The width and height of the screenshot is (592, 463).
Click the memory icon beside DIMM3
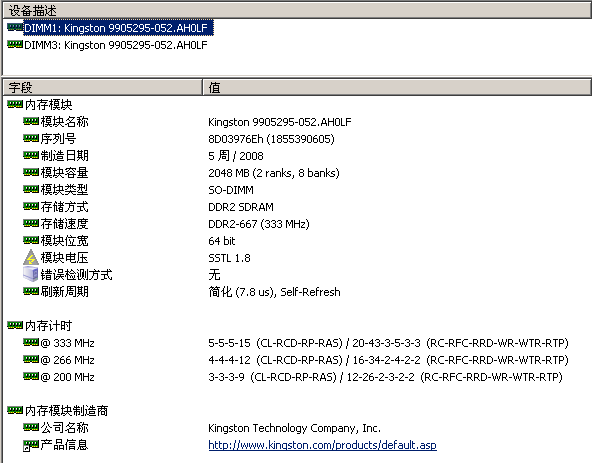15,45
